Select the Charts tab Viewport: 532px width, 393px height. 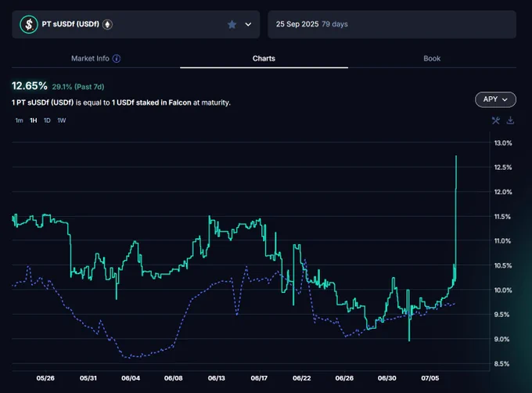point(264,59)
